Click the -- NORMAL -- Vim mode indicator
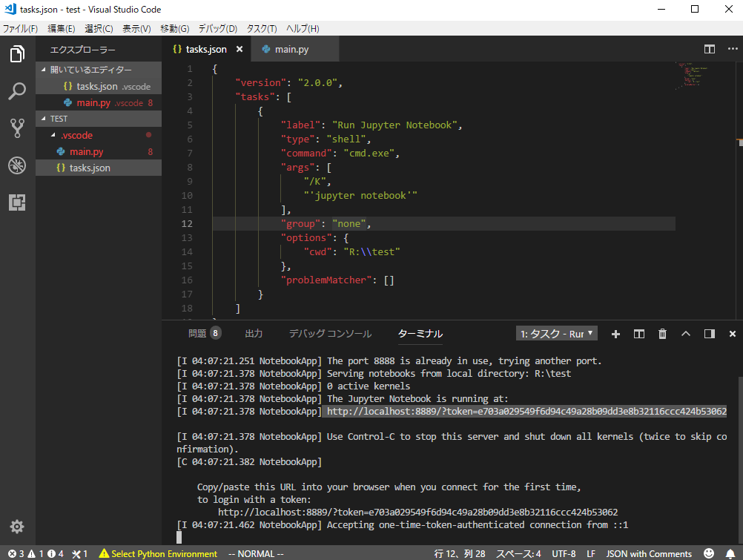Image resolution: width=743 pixels, height=560 pixels. pyautogui.click(x=256, y=553)
